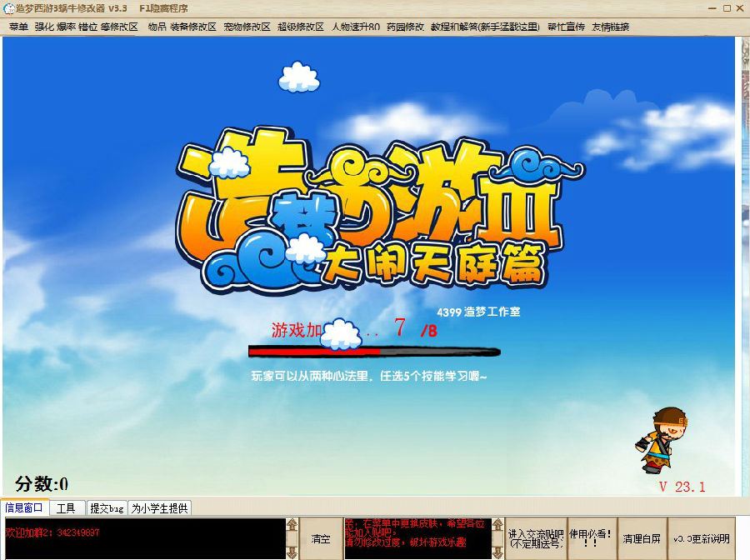Image resolution: width=750 pixels, height=560 pixels.
Task: Click 使用必看 button
Action: tap(591, 538)
